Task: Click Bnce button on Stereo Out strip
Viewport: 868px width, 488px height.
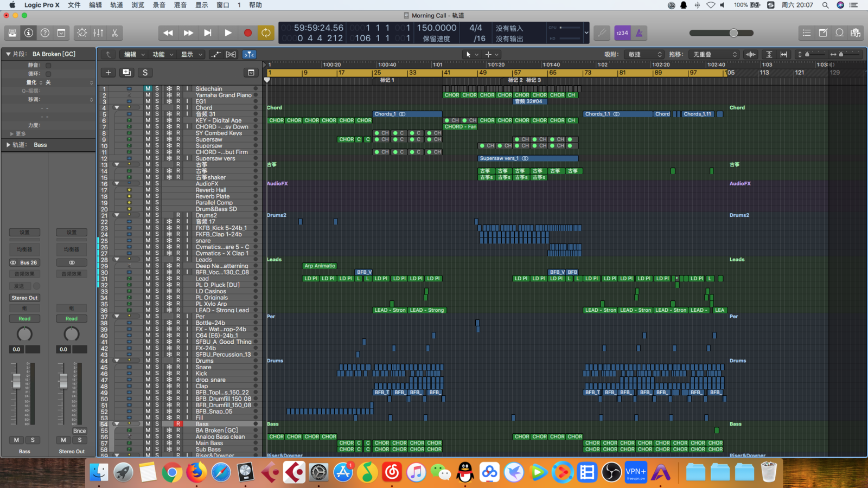Action: coord(80,431)
